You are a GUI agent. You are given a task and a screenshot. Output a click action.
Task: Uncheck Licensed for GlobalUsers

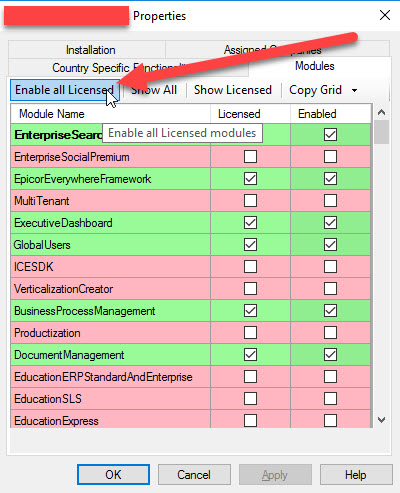point(250,244)
